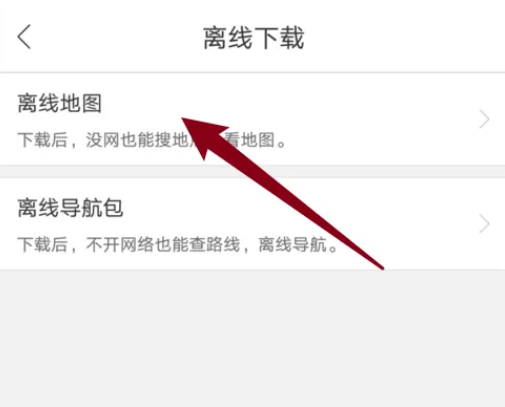Click the 看地图。 words in first row
The width and height of the screenshot is (505, 407).
[255, 140]
